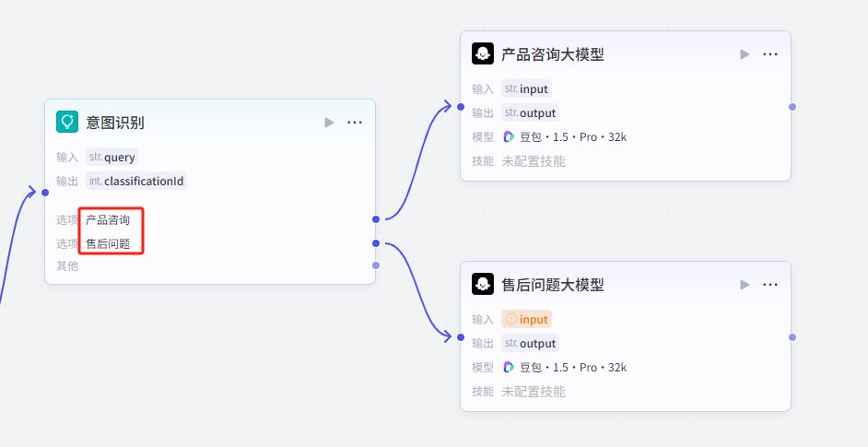The width and height of the screenshot is (868, 447).
Task: Select the 产品咨询 option in intent node
Action: click(108, 220)
